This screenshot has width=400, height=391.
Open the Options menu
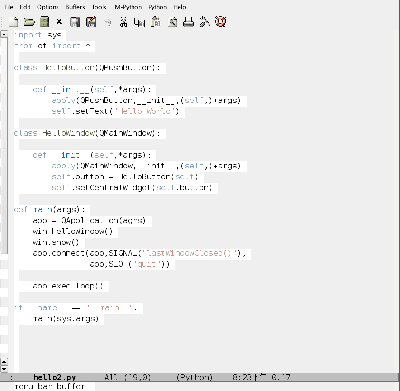tap(48, 7)
